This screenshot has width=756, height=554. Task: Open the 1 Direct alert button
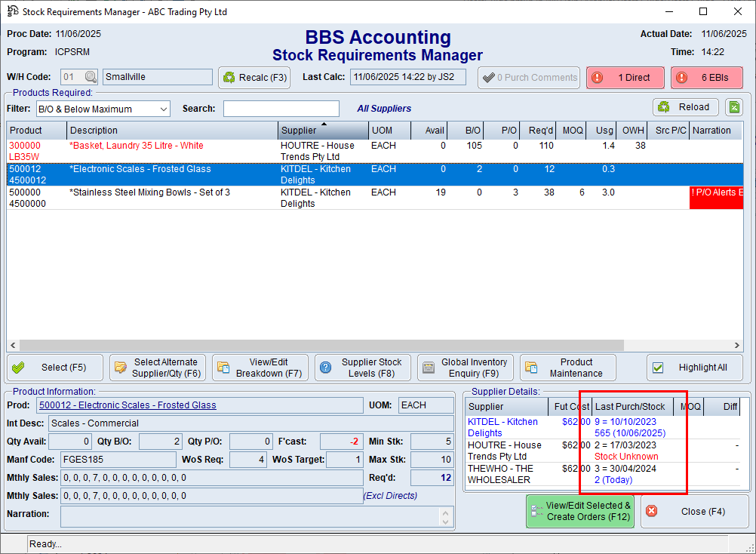(x=625, y=78)
